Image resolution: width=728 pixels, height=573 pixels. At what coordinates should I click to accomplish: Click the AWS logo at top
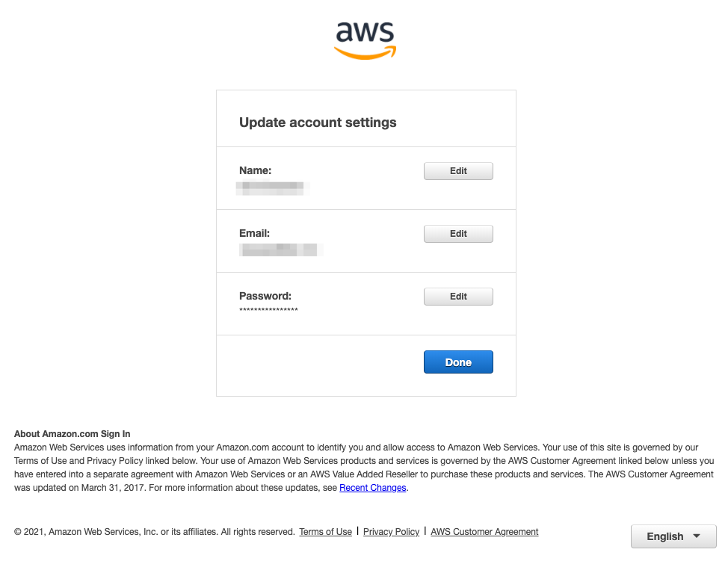(365, 41)
